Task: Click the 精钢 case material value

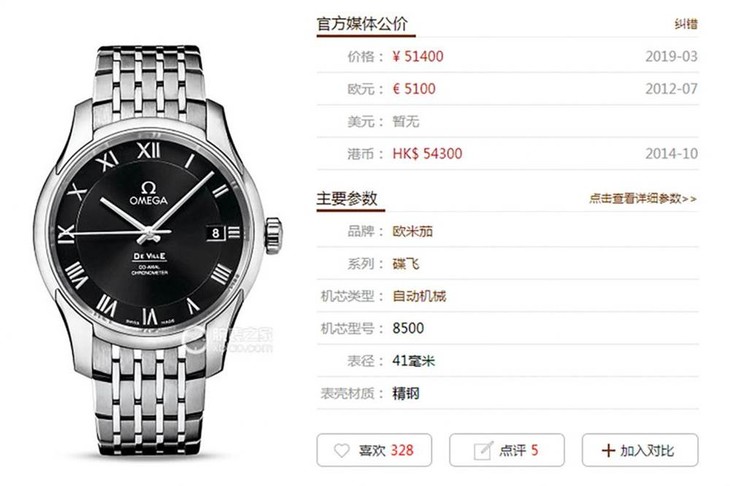Action: click(406, 393)
